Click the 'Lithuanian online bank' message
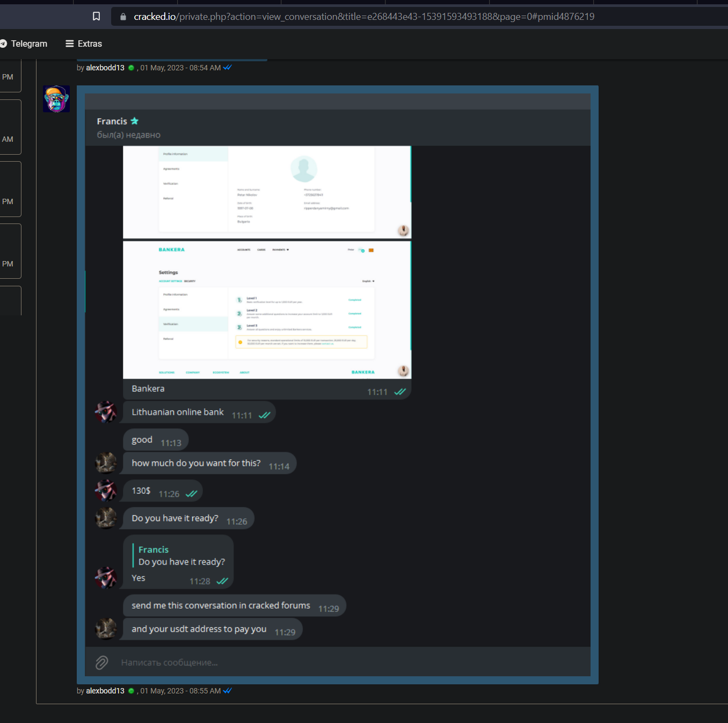Screen dimensions: 728x723 (199, 413)
